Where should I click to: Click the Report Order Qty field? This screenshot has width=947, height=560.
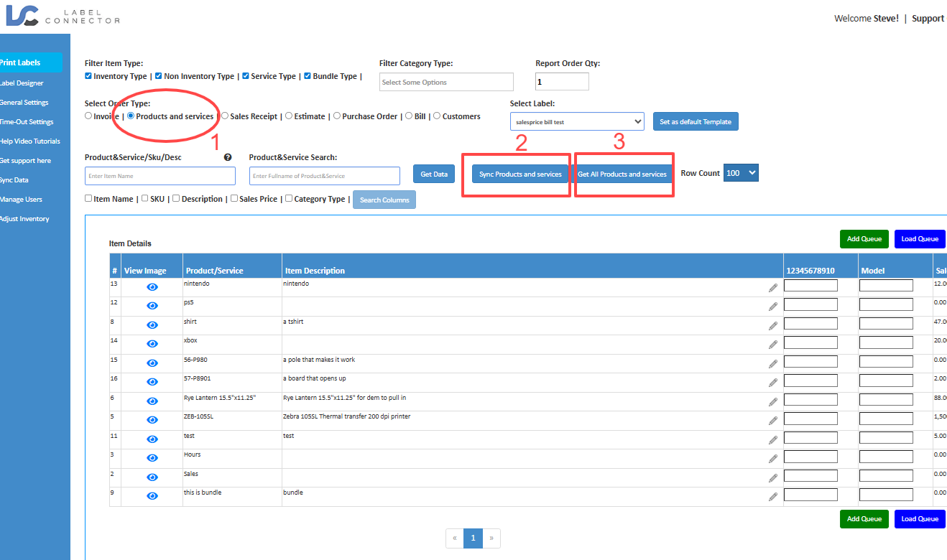coord(562,82)
